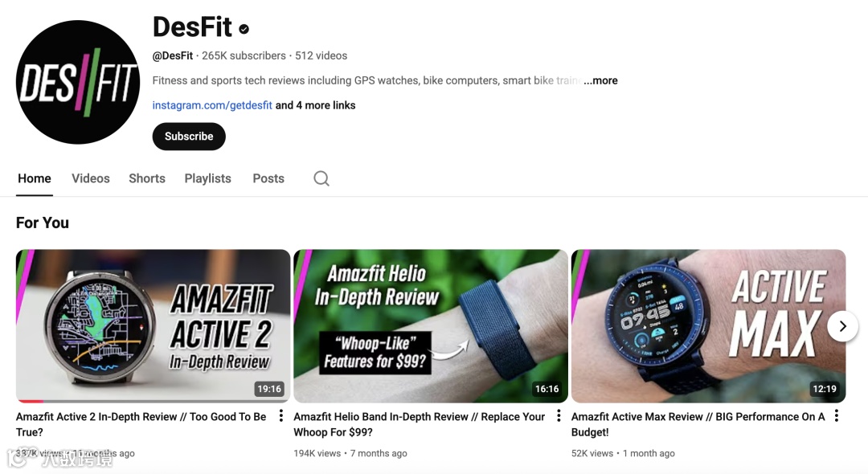
Task: Subscribe to the DesFit channel
Action: (189, 137)
